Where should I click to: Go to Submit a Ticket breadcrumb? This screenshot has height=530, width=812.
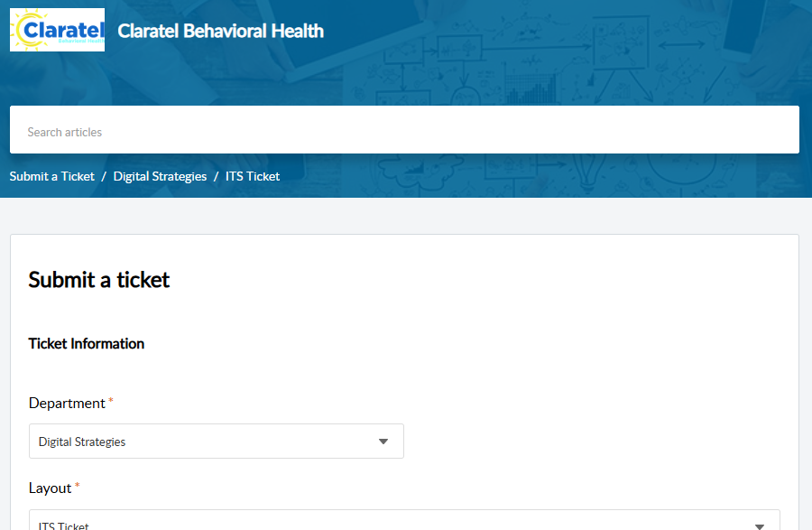click(51, 177)
